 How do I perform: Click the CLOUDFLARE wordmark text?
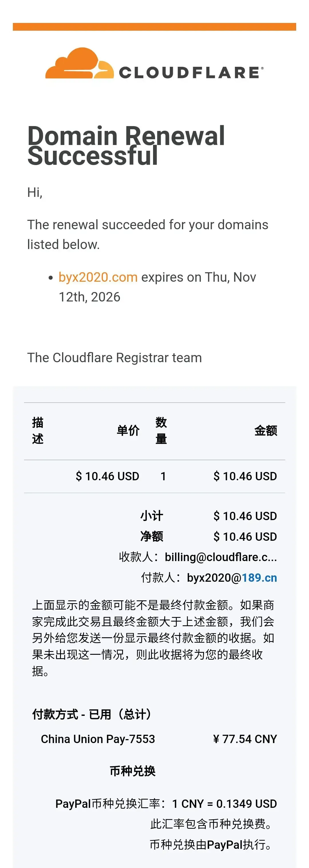(189, 73)
